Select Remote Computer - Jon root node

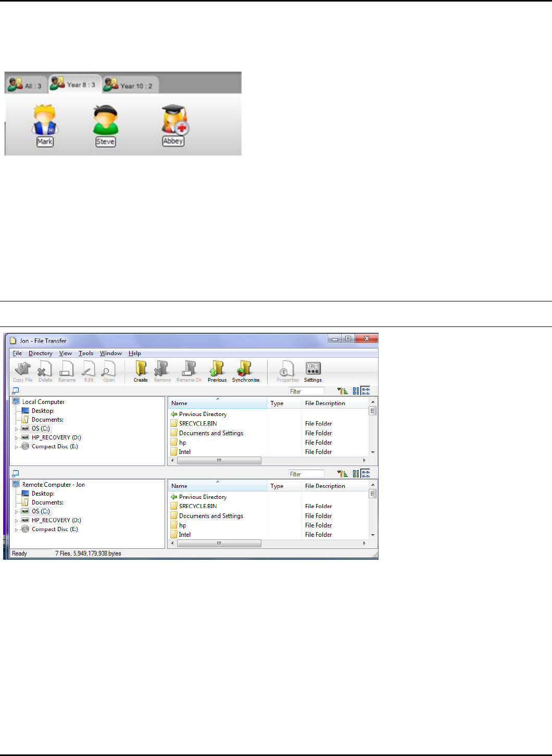(53, 485)
